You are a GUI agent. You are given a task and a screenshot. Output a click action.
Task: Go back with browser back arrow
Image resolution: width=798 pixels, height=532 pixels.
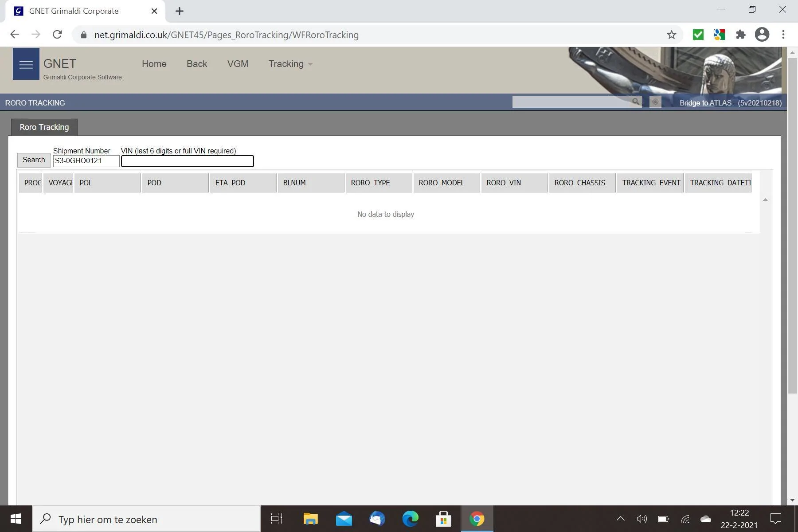pos(14,35)
